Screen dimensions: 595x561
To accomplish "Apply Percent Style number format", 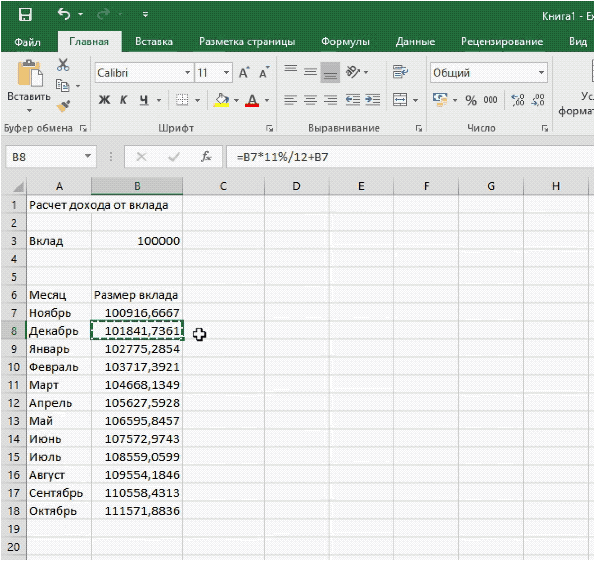I will [x=471, y=100].
